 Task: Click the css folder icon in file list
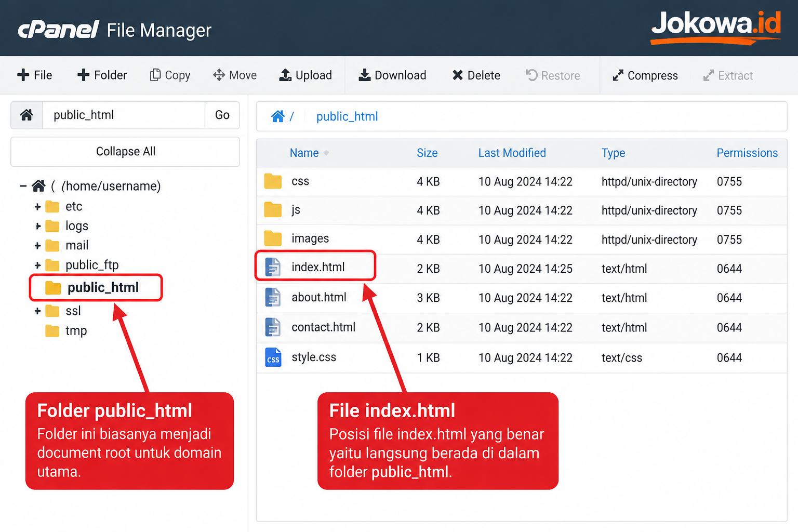pos(273,181)
